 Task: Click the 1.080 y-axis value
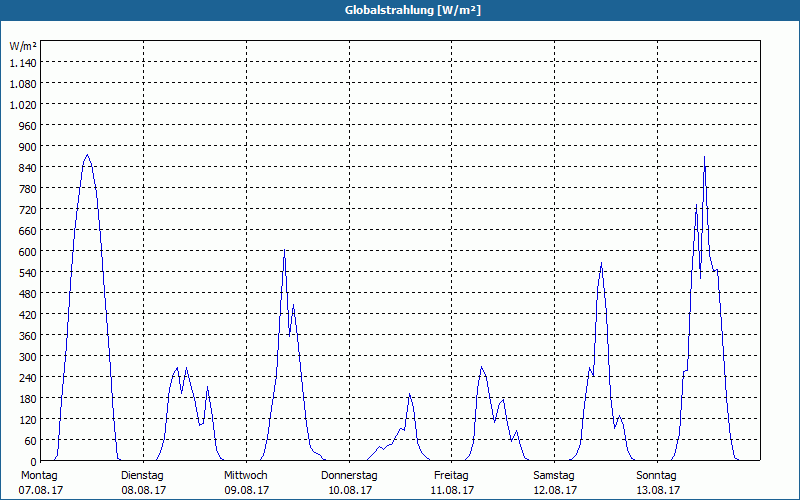tap(23, 84)
